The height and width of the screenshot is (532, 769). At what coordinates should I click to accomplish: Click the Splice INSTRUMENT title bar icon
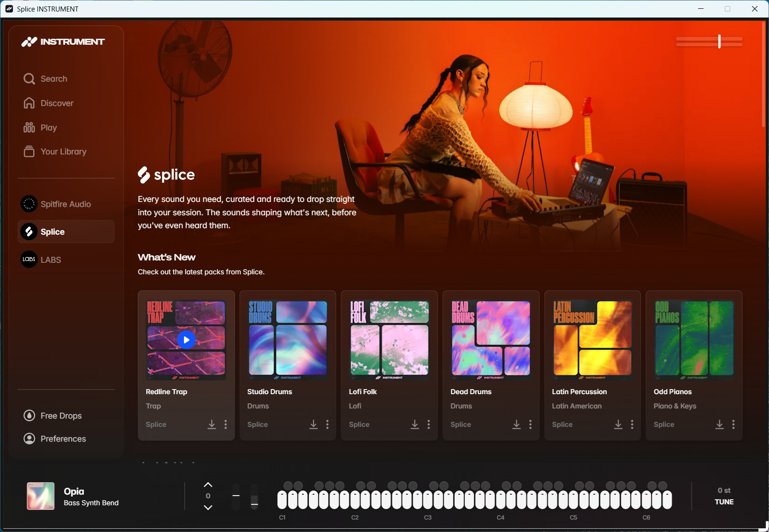click(9, 9)
